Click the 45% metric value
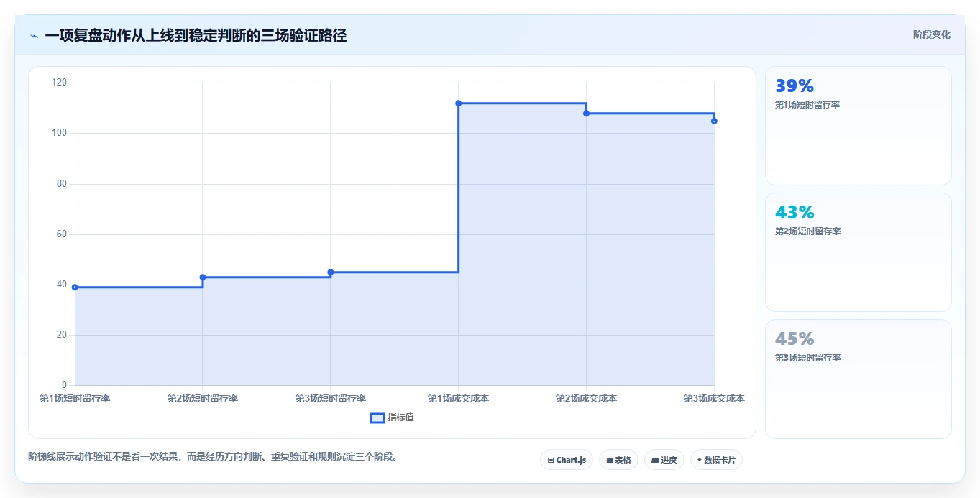Screen dimensions: 980x498 click(794, 339)
